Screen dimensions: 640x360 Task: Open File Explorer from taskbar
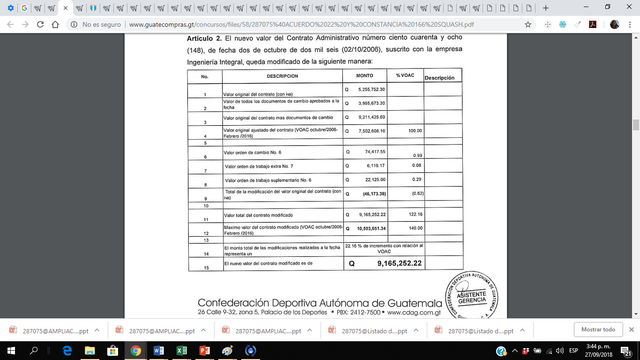(89, 351)
